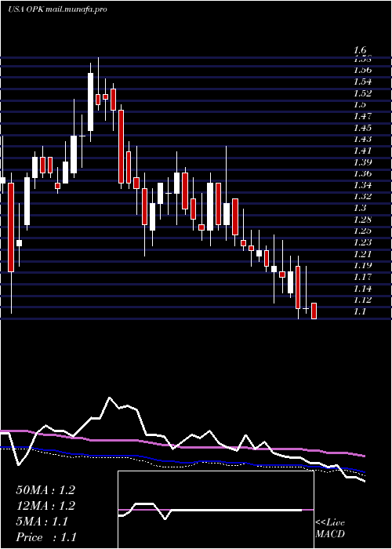Click the 1.34 price axis label
The height and width of the screenshot is (549, 392).
[x=362, y=185]
